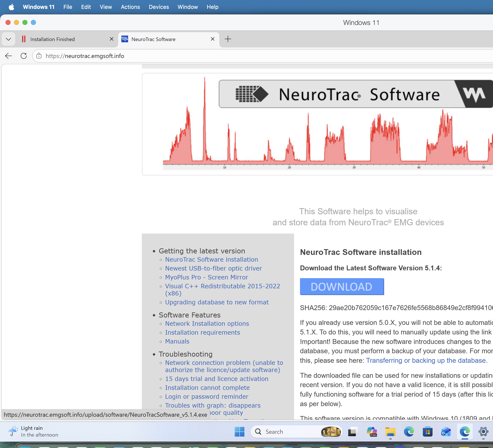Open the View menu
493x448 pixels.
pos(106,7)
